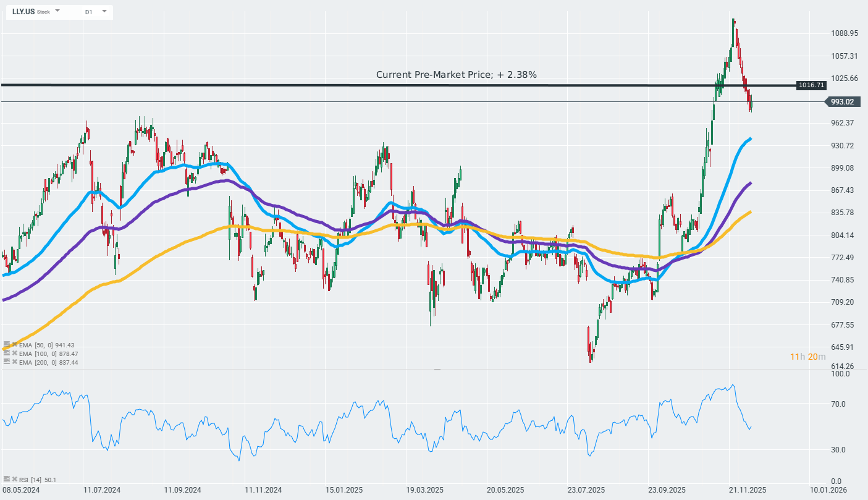Select the Current Pre-Market Price annotation text
Viewport: 868px width, 500px height.
(x=456, y=75)
